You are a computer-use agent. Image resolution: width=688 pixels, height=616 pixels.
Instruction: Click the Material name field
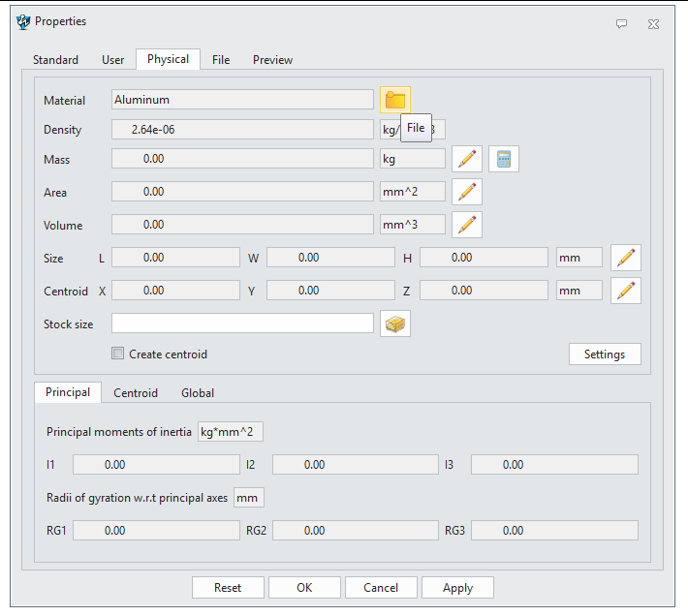(x=242, y=100)
